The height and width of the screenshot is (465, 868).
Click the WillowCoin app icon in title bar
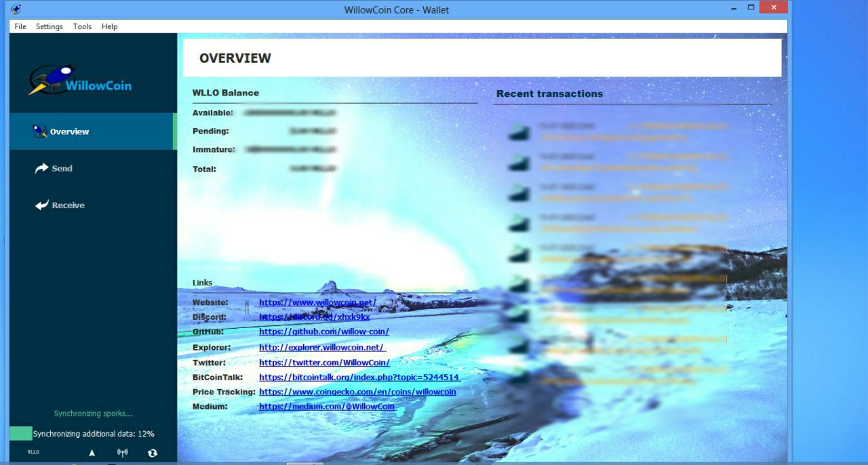(x=17, y=9)
